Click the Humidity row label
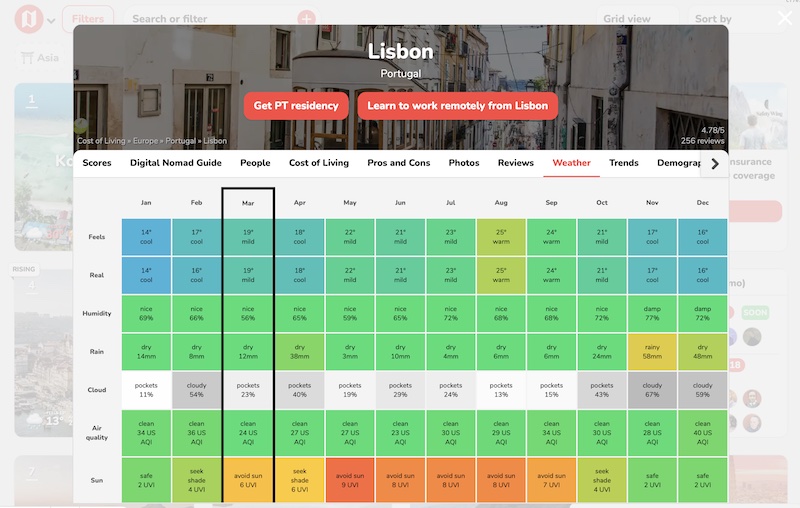Viewport: 800px width, 508px height. pos(96,313)
